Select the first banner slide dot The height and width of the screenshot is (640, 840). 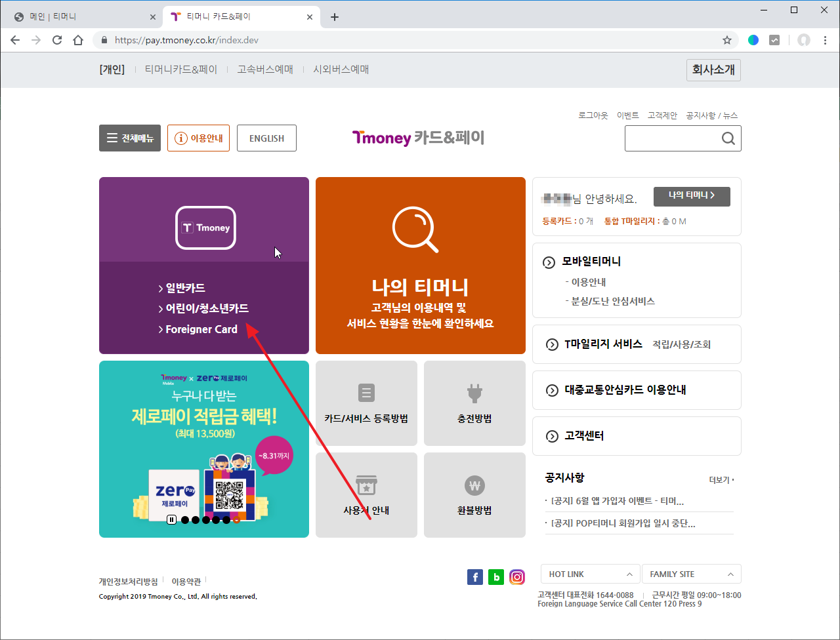click(x=185, y=520)
